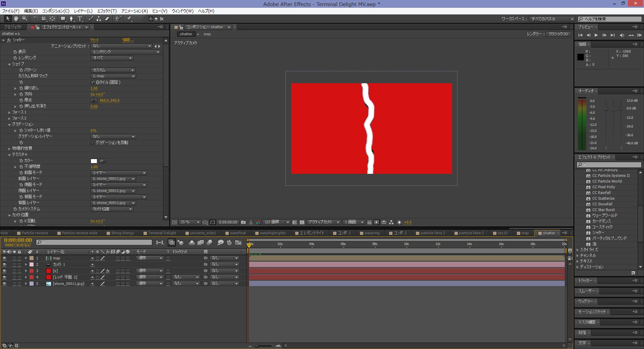
Task: Click the 情報... link for シャター effect
Action: (x=128, y=40)
